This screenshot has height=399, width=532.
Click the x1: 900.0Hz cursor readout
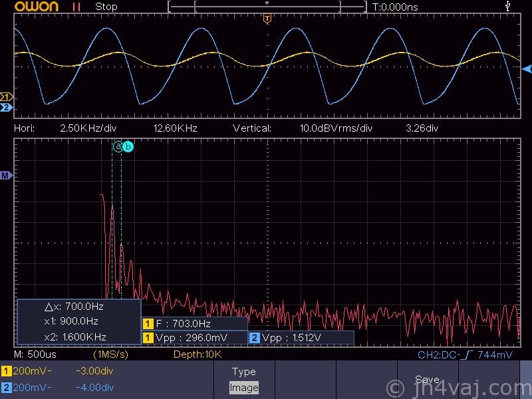click(x=71, y=321)
